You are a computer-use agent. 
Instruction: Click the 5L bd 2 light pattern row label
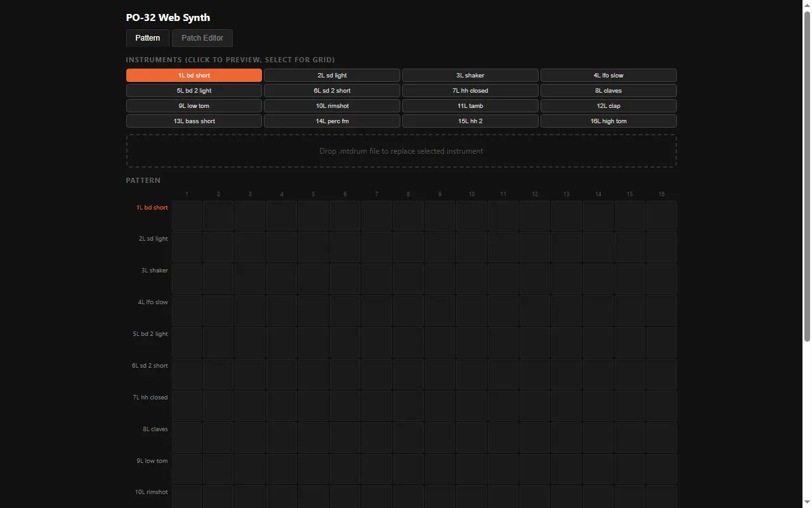click(150, 334)
